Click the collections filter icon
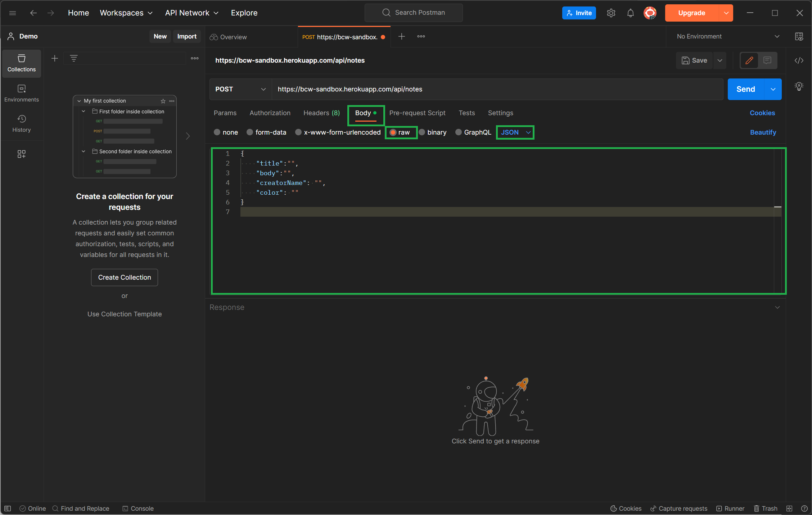Image resolution: width=812 pixels, height=515 pixels. [x=74, y=58]
